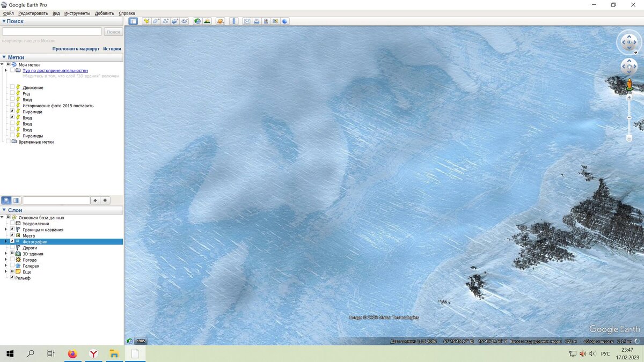Click the Look around compass control
The image size is (644, 362).
629,42
